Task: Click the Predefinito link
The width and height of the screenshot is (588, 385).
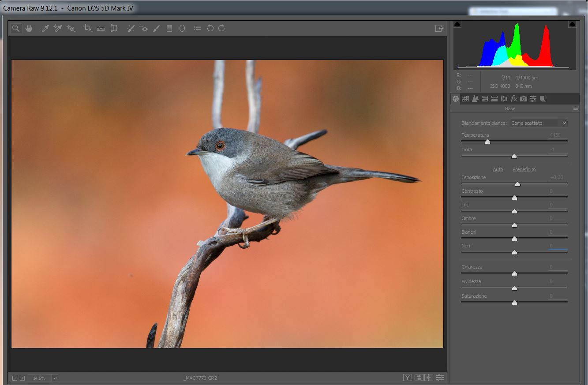Action: click(x=524, y=169)
